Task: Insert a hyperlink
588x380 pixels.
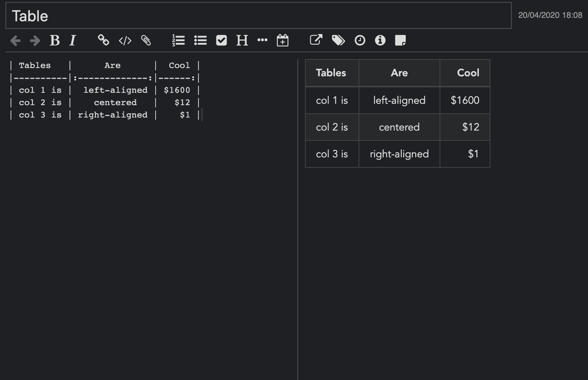Action: click(104, 41)
